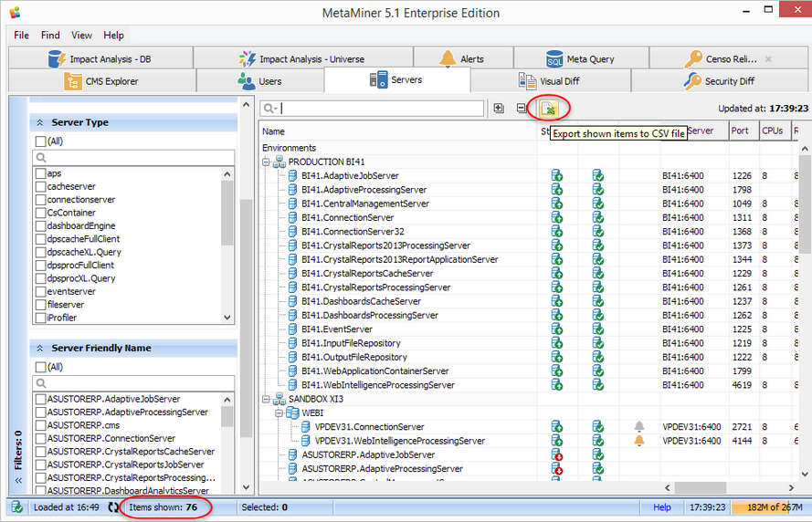Viewport: 812px width, 522px height.
Task: Select the fileserver checkbox
Action: click(x=40, y=305)
